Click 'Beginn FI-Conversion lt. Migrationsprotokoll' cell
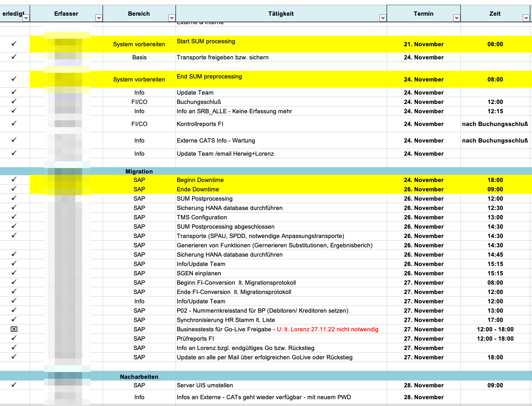The width and height of the screenshot is (532, 406). point(281,283)
